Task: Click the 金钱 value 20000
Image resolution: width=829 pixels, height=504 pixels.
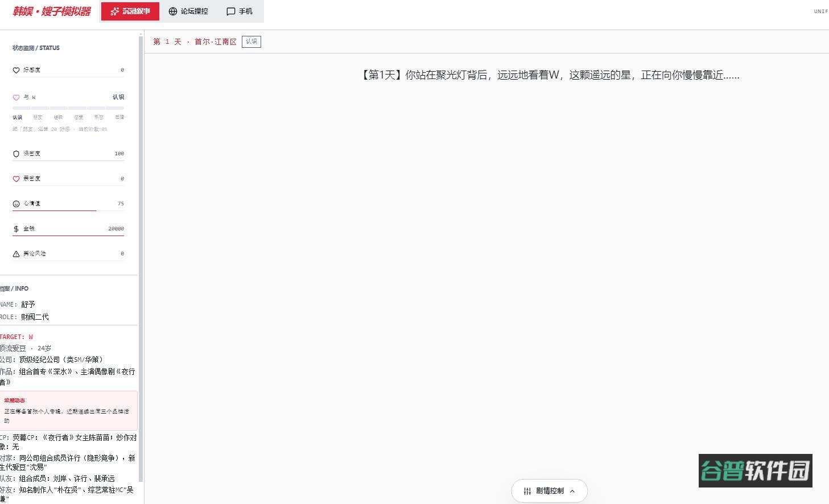Action: click(x=116, y=229)
